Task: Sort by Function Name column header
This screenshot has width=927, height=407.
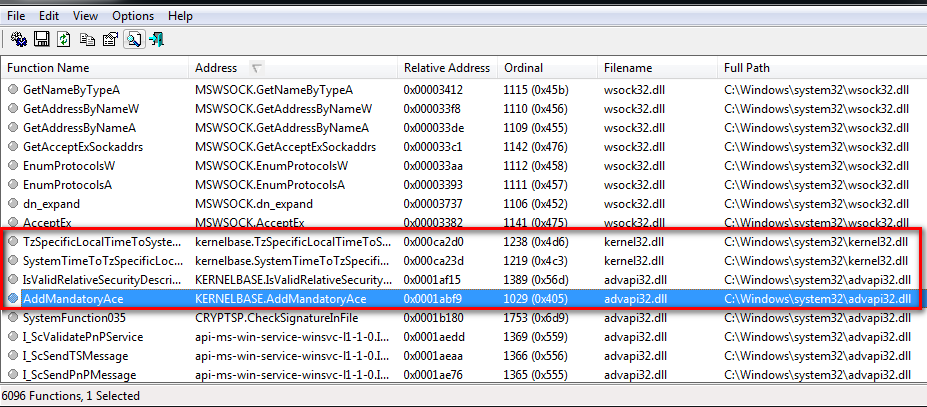Action: [x=95, y=68]
